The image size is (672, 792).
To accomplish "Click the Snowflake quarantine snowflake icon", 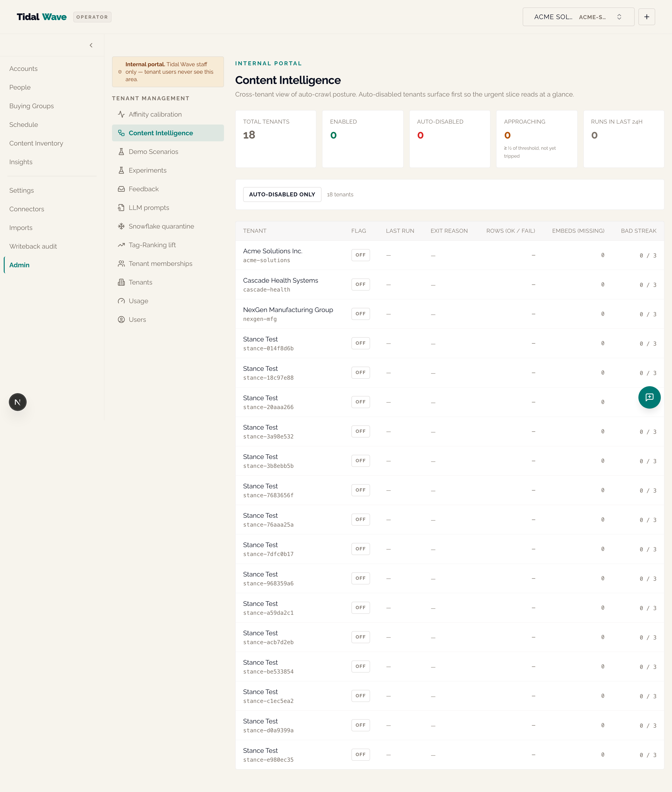I will (x=121, y=226).
